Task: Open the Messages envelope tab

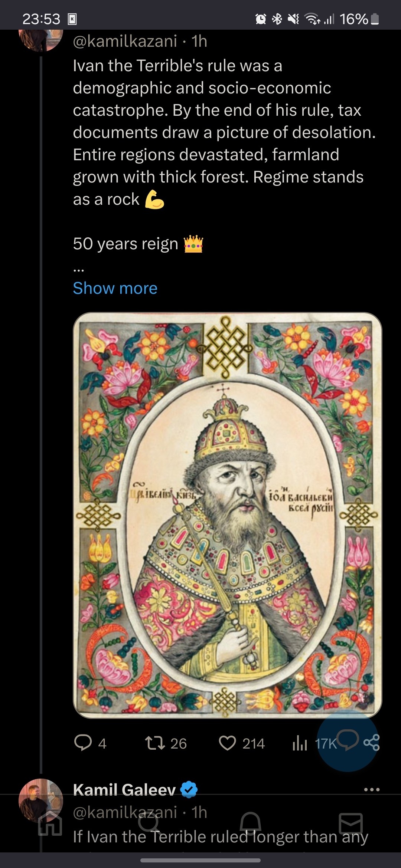Action: pos(351,824)
